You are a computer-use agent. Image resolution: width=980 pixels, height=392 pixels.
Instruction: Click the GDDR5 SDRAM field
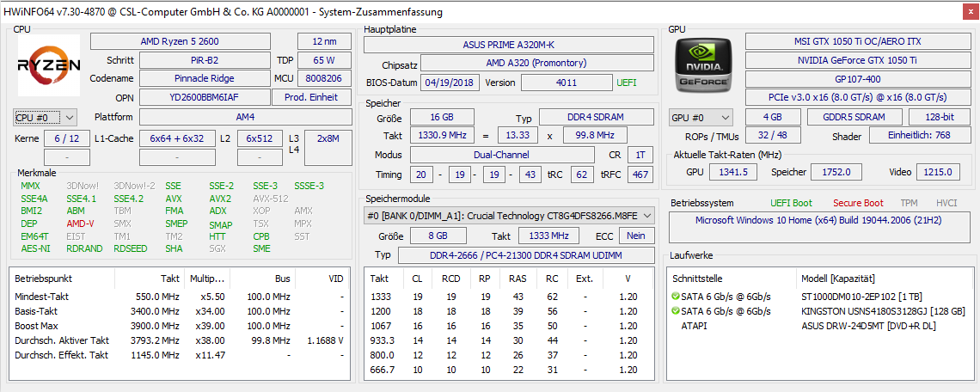tap(854, 117)
